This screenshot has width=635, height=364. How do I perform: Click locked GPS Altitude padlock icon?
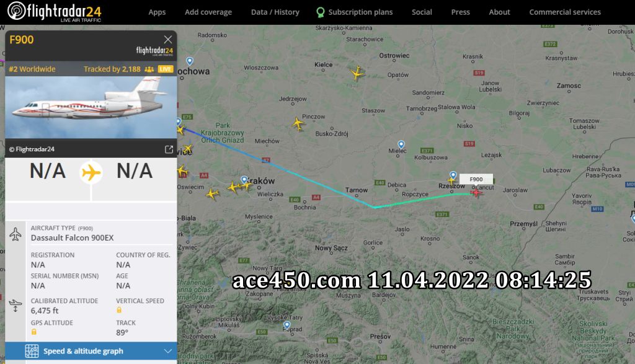point(34,332)
